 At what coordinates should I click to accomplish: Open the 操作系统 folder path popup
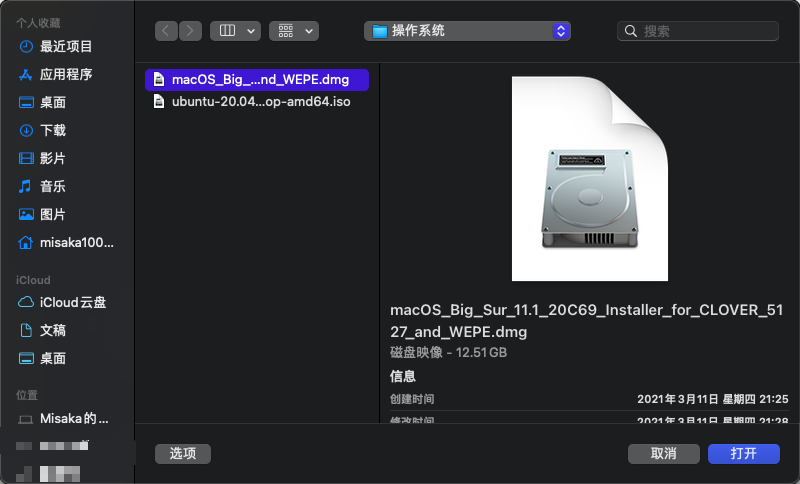(467, 31)
